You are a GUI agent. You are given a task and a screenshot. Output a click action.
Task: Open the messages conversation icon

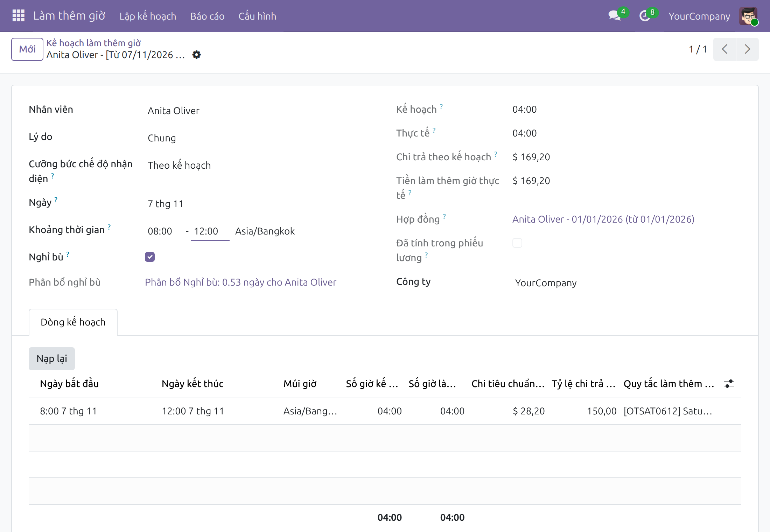pos(615,16)
